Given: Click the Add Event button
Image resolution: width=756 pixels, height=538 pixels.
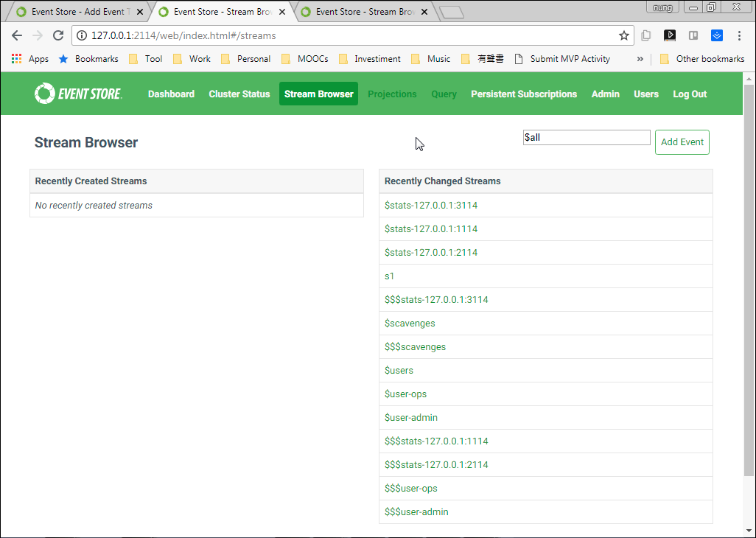Looking at the screenshot, I should tap(682, 142).
